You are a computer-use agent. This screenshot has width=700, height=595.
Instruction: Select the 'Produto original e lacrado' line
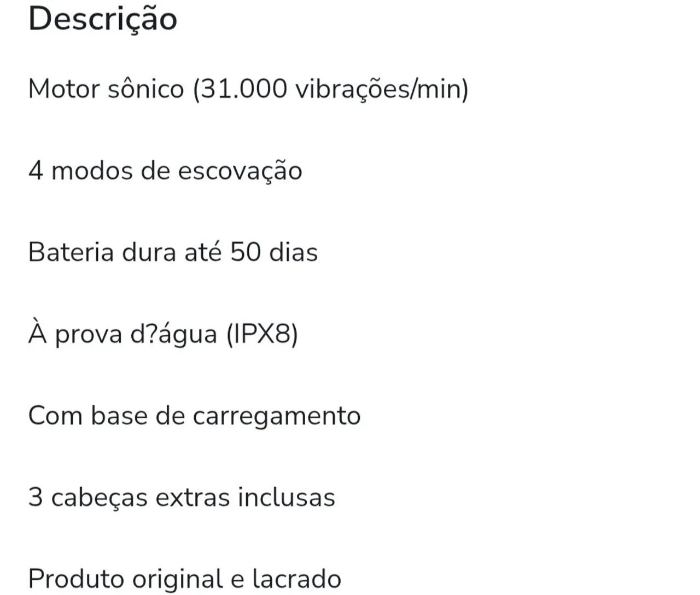point(185,579)
